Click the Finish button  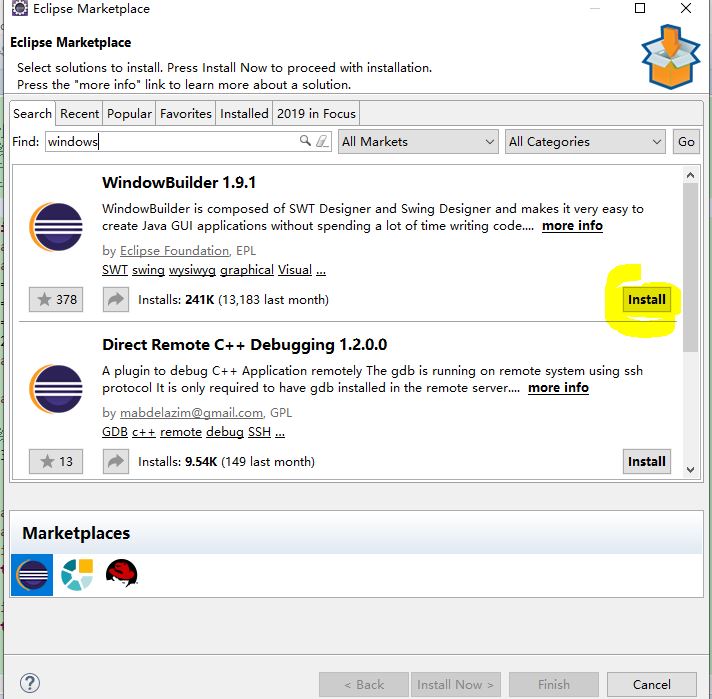point(554,684)
